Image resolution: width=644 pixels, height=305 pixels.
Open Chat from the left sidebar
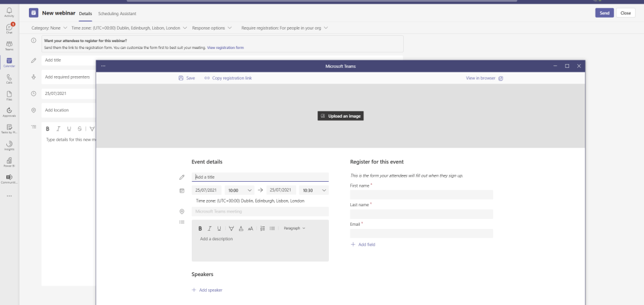[x=9, y=28]
